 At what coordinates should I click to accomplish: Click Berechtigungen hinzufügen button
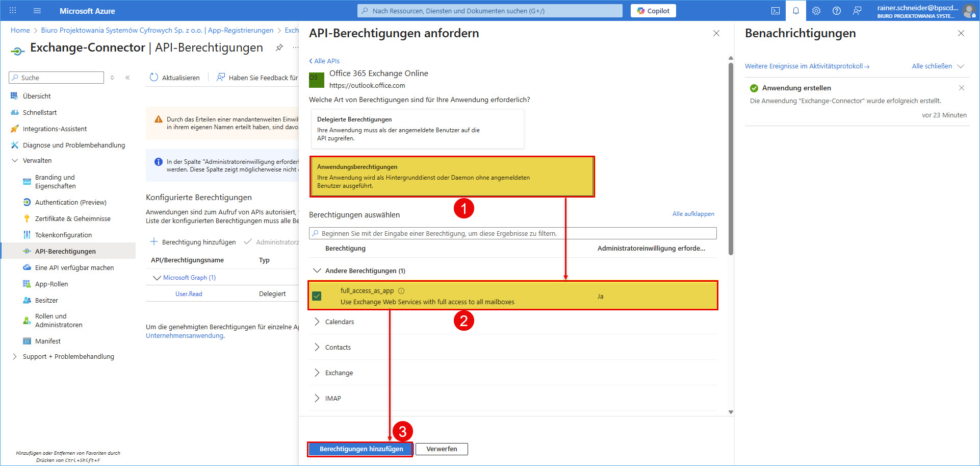point(361,449)
